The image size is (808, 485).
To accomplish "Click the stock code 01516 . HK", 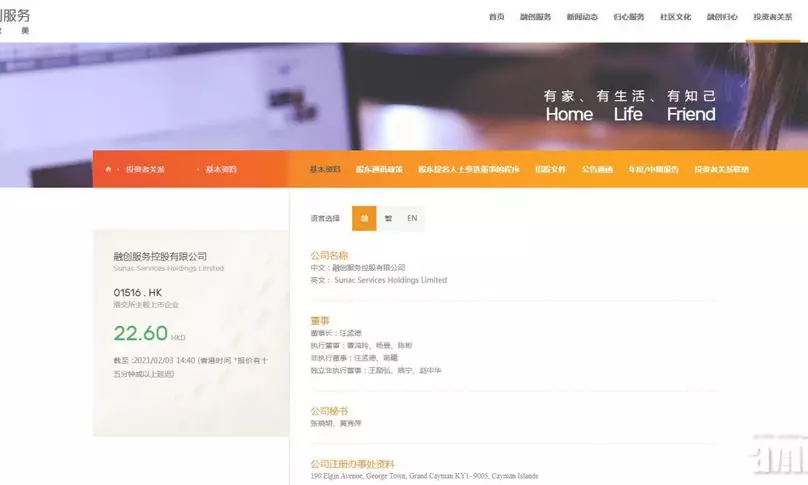I will (138, 292).
